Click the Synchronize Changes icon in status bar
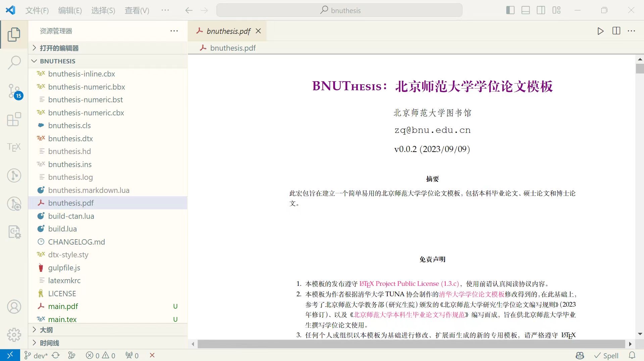Screen dimensions: 644x361 (x=56, y=355)
